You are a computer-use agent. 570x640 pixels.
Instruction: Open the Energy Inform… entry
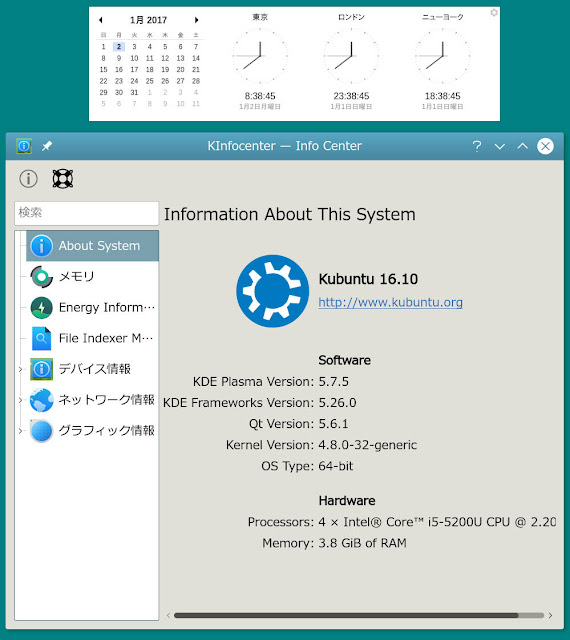tap(107, 307)
